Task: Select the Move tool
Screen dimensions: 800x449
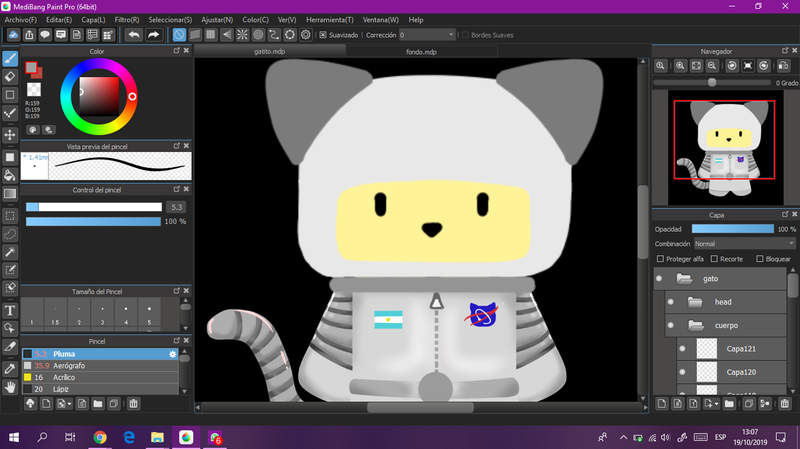Action: (x=10, y=134)
